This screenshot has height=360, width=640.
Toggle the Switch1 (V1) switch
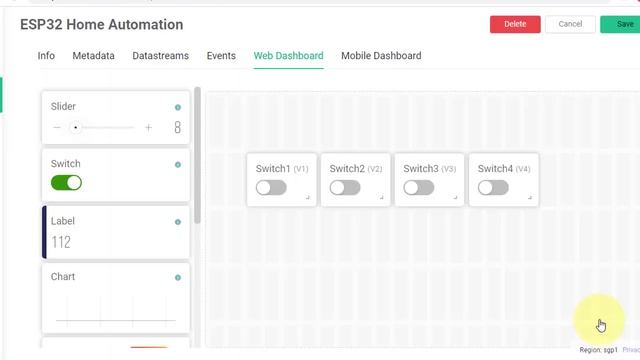271,188
